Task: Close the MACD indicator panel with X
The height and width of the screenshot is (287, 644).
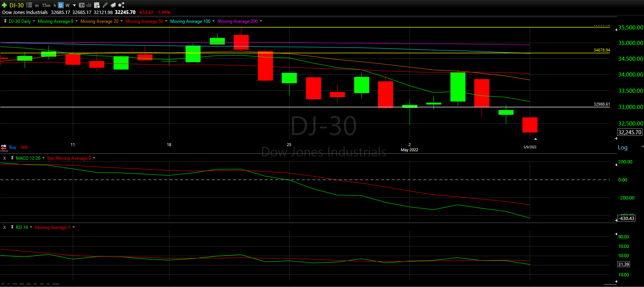Action: [x=4, y=158]
